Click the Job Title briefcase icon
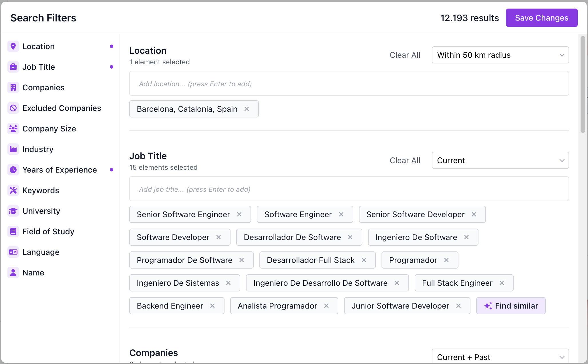 (13, 67)
